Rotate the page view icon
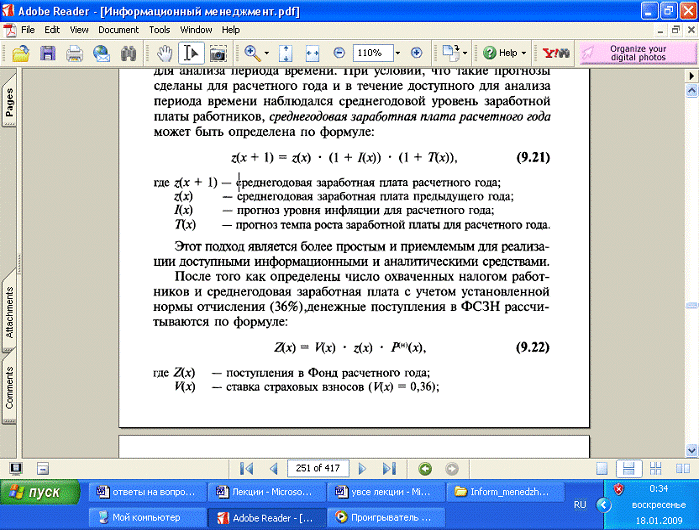699x530 pixels. (x=451, y=53)
